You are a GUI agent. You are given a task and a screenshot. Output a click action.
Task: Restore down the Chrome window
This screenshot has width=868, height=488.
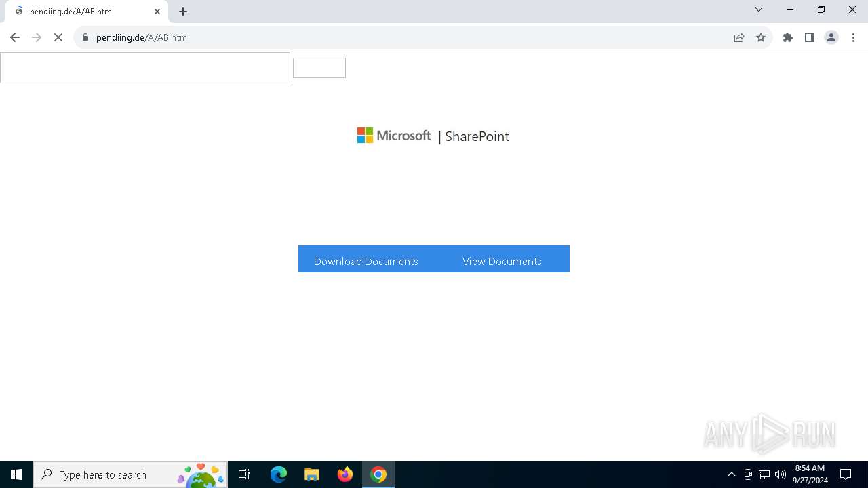point(821,9)
